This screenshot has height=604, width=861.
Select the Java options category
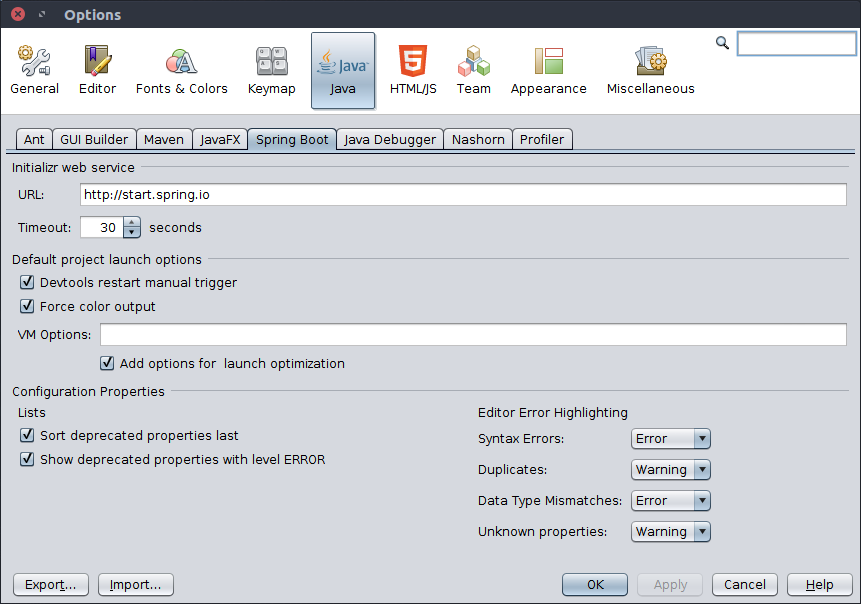coord(343,70)
